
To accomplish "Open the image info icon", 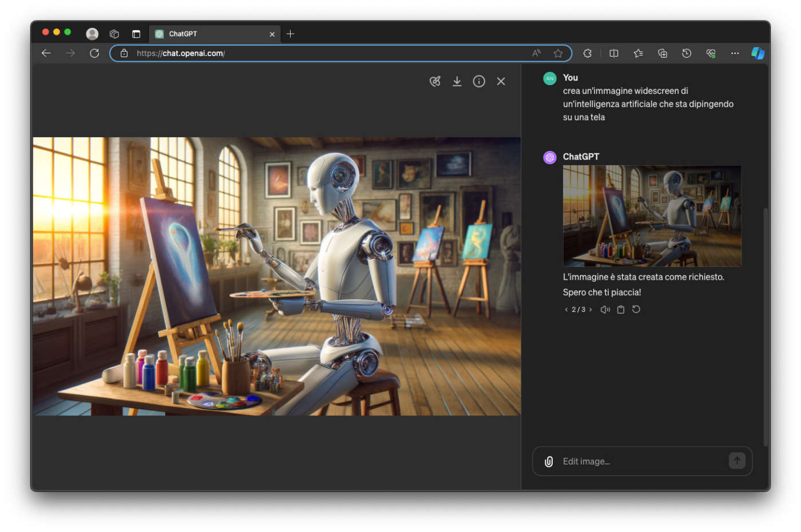I will [x=479, y=81].
